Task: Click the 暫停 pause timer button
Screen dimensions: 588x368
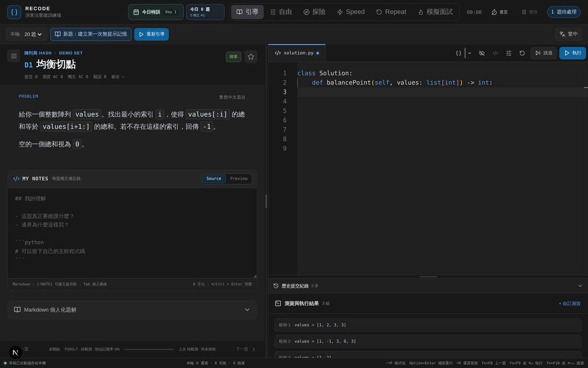Action: (530, 12)
